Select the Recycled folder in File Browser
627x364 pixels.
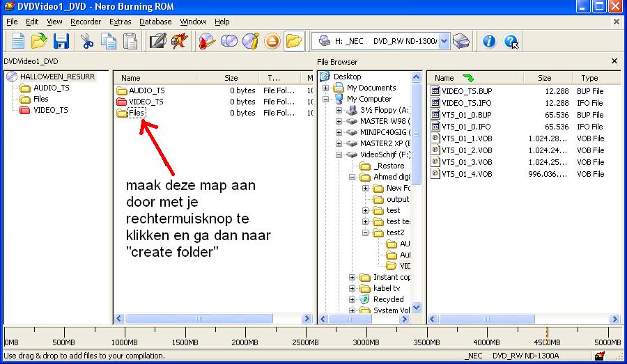tap(388, 299)
